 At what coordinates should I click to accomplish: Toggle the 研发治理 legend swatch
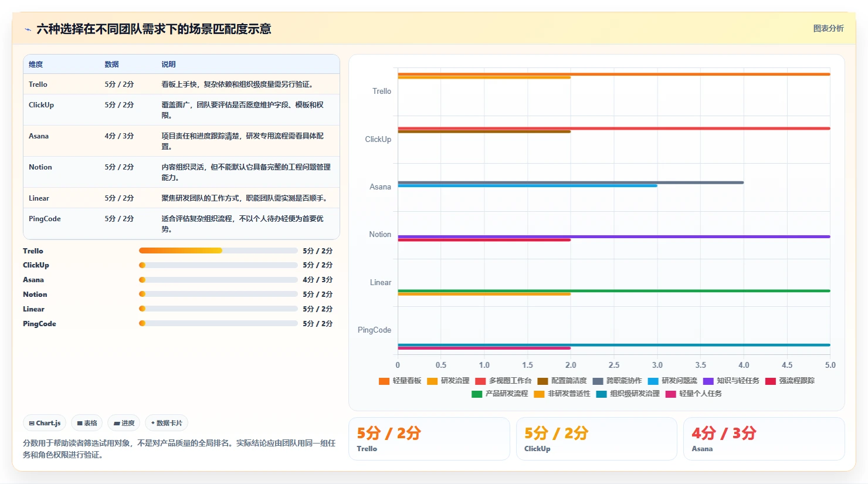pos(432,381)
